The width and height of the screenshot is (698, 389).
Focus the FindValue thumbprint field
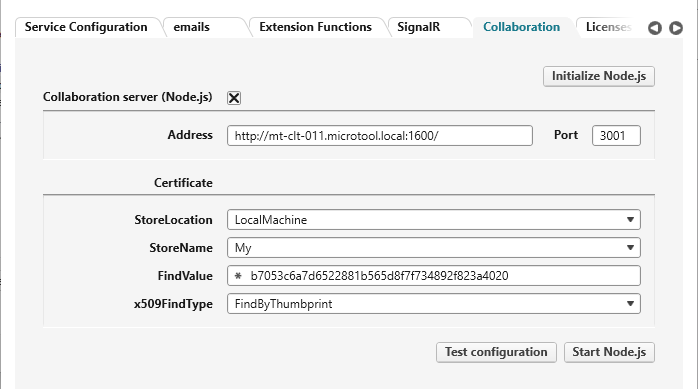pos(434,276)
